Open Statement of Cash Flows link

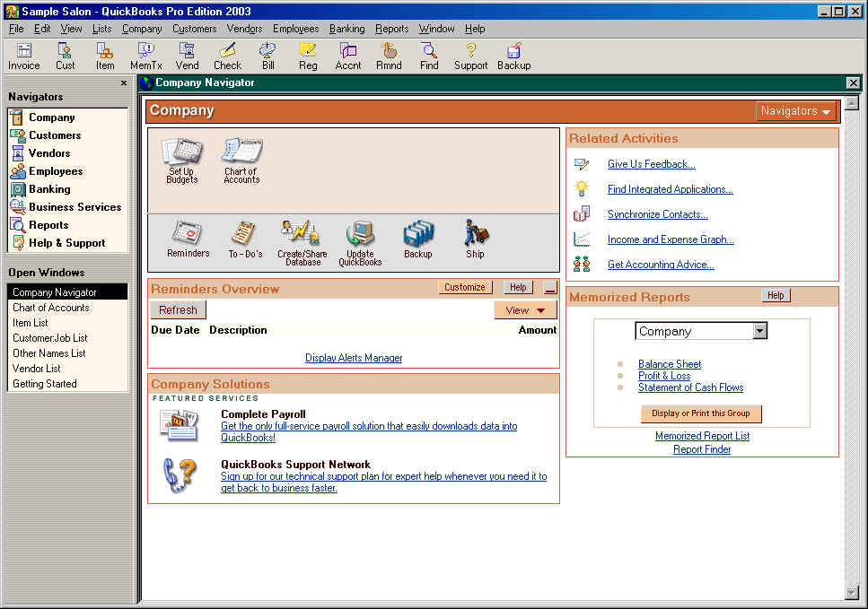click(691, 387)
